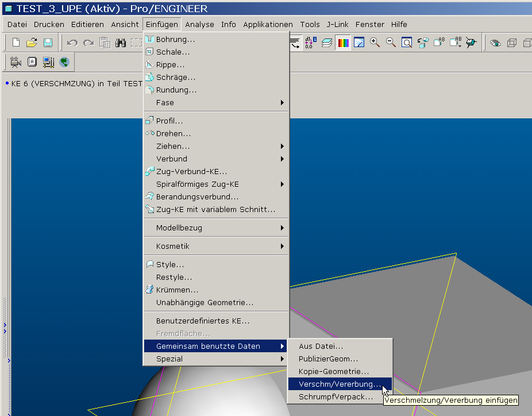This screenshot has height=416, width=532.
Task: Expand the Fase submenu
Action: coord(216,102)
